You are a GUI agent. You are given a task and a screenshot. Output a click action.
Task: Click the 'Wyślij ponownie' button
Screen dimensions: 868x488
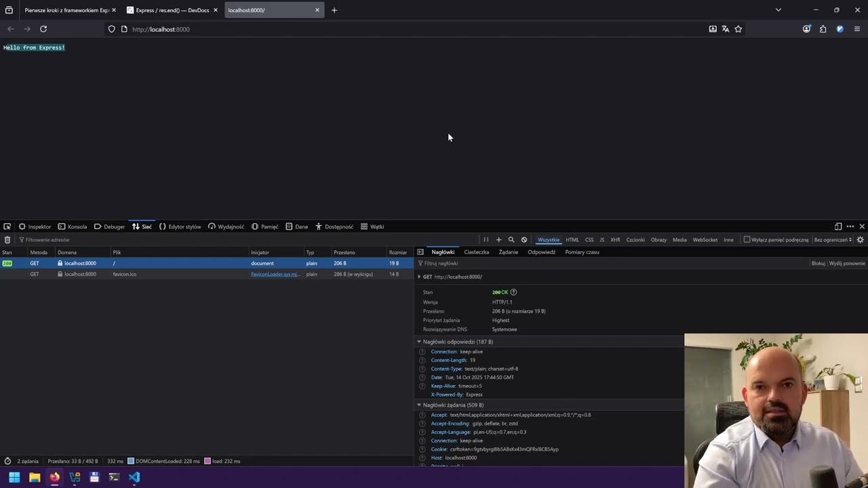pyautogui.click(x=847, y=264)
